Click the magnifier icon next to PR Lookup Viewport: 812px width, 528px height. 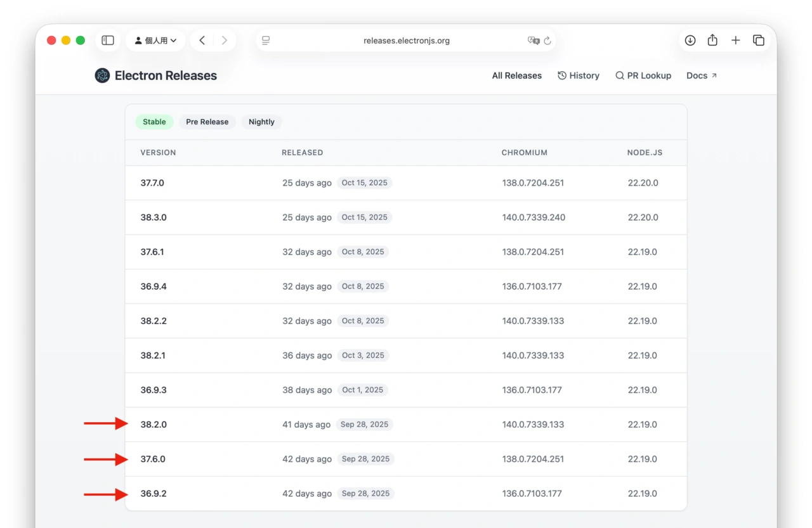coord(619,75)
